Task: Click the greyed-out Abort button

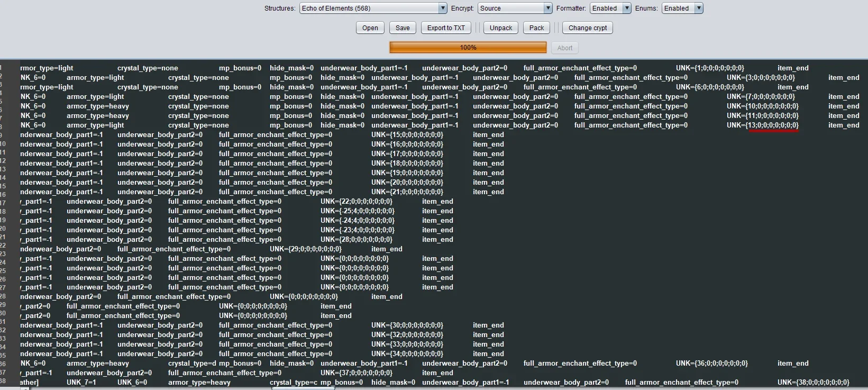Action: pyautogui.click(x=565, y=48)
